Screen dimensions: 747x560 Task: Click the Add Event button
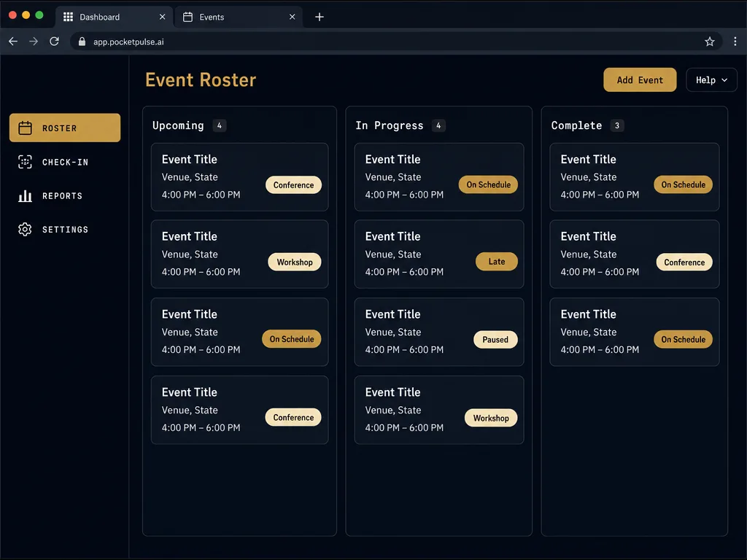(x=640, y=79)
